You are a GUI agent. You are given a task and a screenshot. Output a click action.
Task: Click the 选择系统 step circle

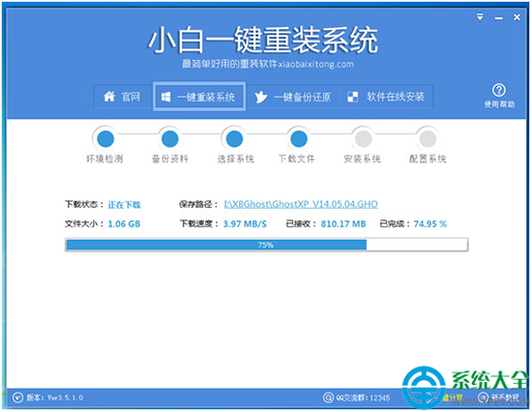(x=234, y=139)
